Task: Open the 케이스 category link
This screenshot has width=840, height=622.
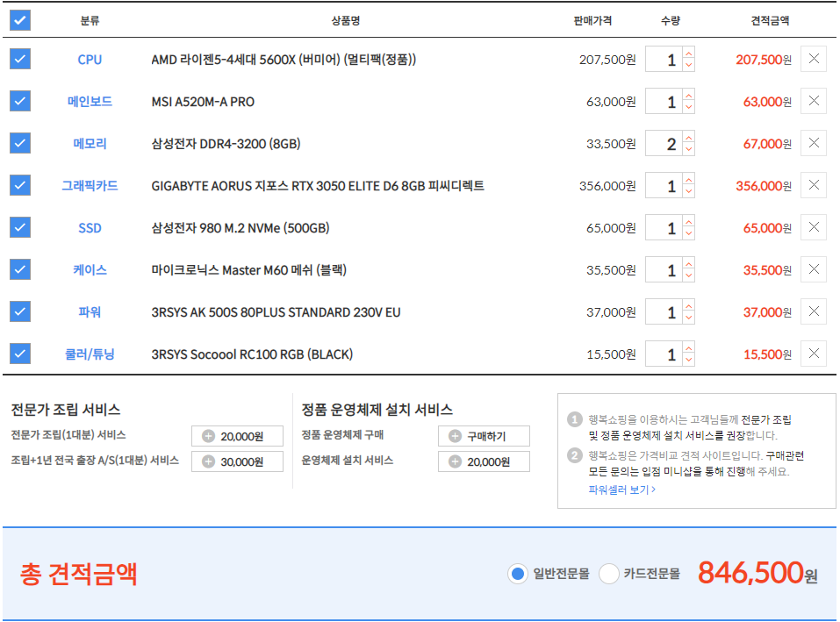Action: pyautogui.click(x=90, y=270)
